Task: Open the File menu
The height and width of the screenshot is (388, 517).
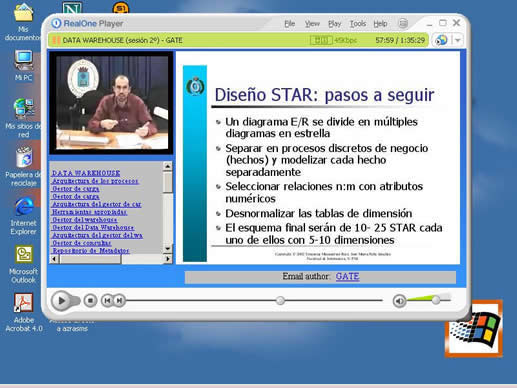Action: point(290,24)
